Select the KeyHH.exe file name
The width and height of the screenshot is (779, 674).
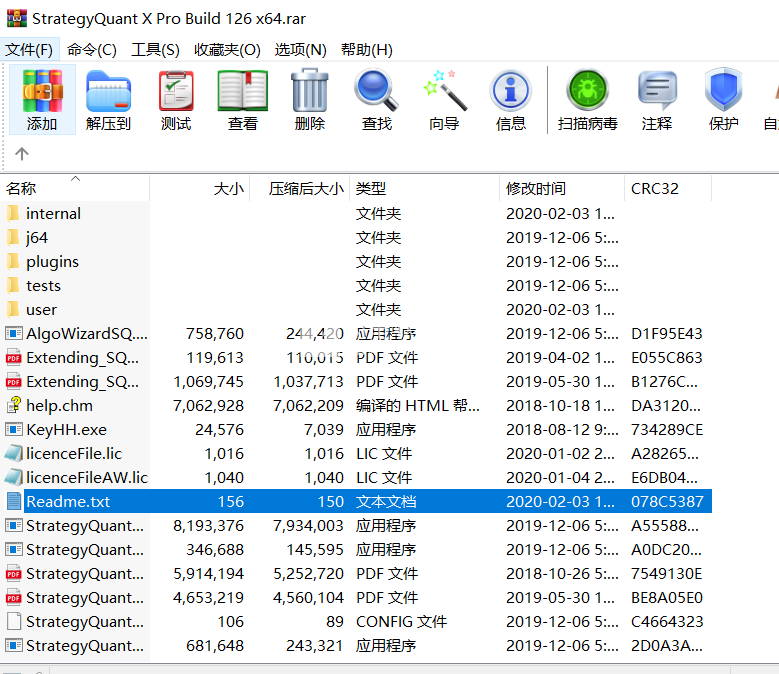point(66,429)
